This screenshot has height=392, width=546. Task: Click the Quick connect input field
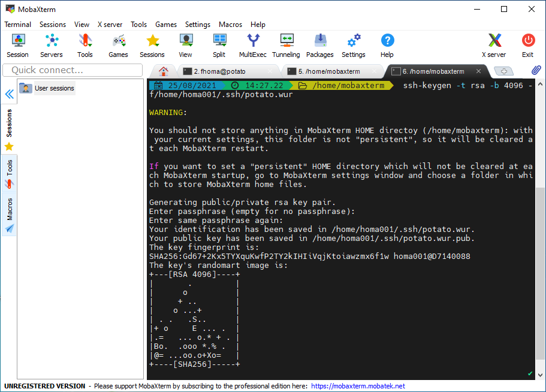click(73, 70)
